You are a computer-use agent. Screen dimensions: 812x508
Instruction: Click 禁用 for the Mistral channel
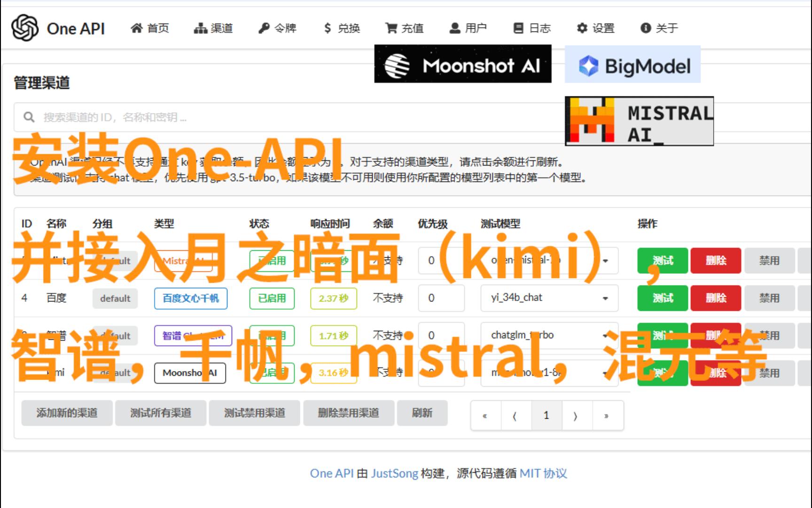[769, 261]
